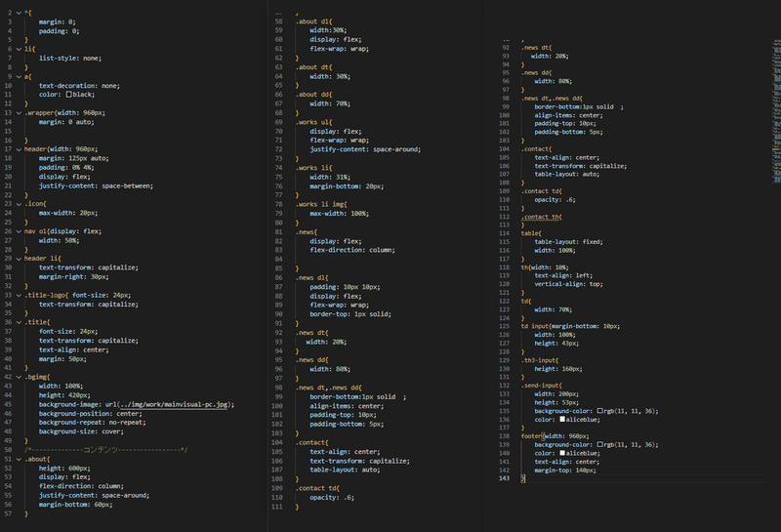
Task: Fold the .wrapper rule block
Action: click(19, 113)
